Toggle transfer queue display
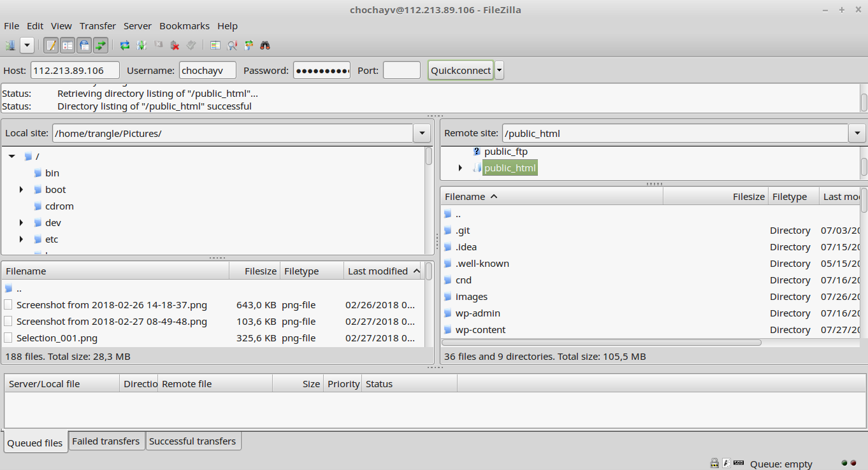Image resolution: width=868 pixels, height=470 pixels. (101, 45)
